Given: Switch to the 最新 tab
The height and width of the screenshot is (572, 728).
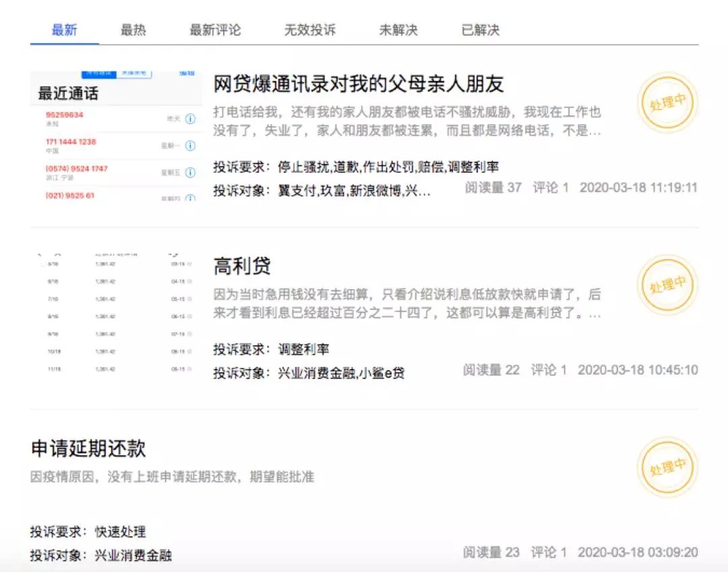Looking at the screenshot, I should [65, 30].
